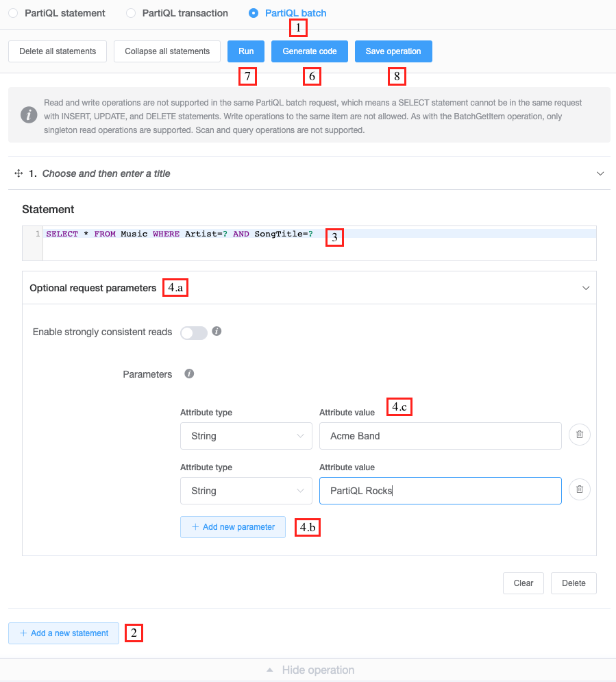Viewport: 616px width, 682px height.
Task: Click trash icon for Acme Band parameter
Action: (x=580, y=435)
